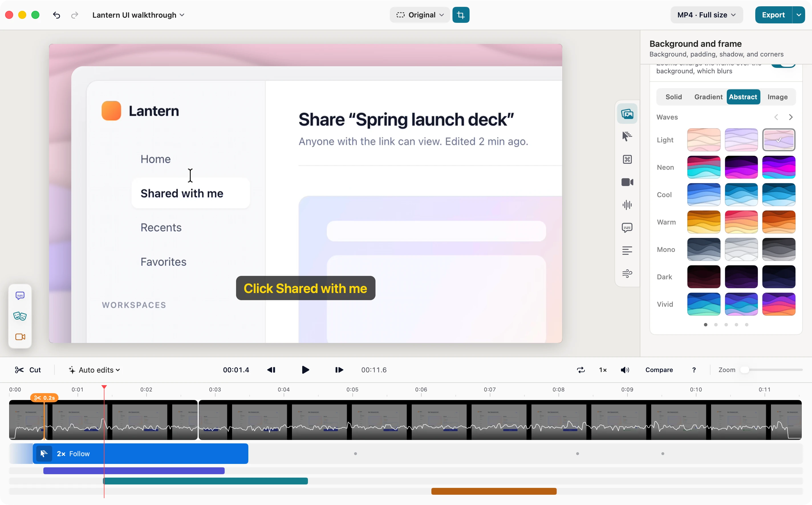Screen dimensions: 812x505
Task: Click the orange camera icon in floating toolbar
Action: coord(20,337)
